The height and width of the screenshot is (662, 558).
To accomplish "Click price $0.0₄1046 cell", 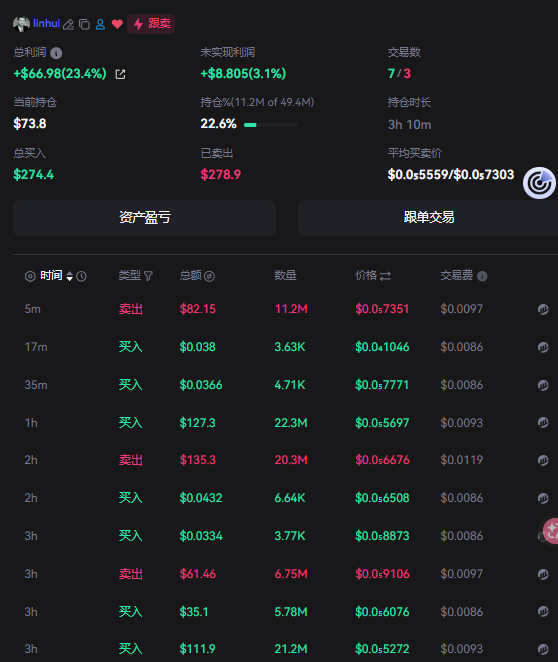I will pyautogui.click(x=382, y=347).
